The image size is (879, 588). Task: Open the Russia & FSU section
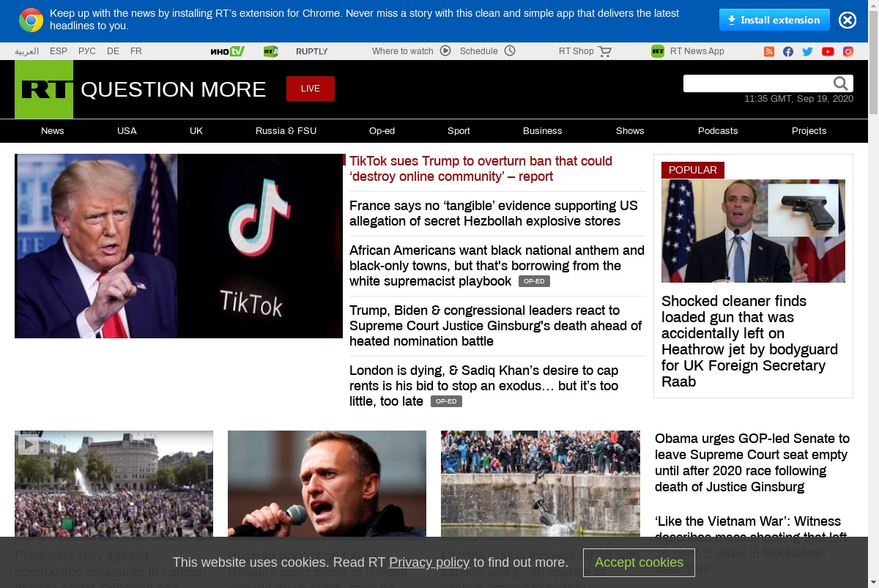click(x=286, y=131)
